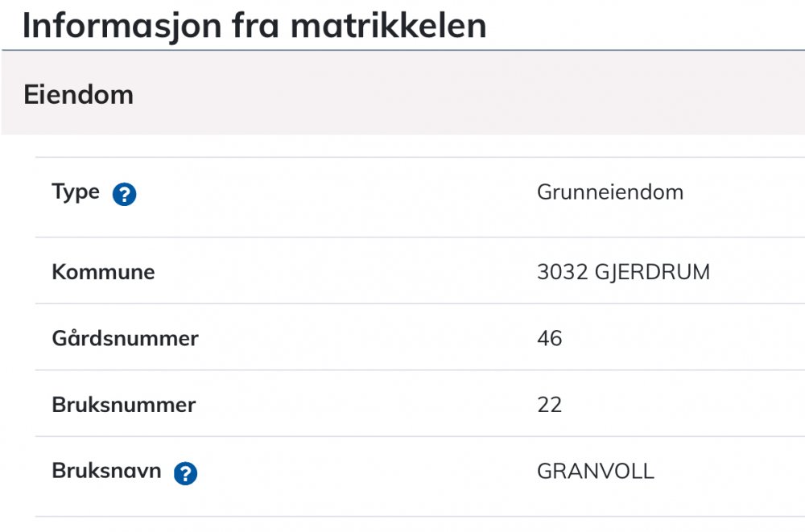Open the help icon next to Type
Screen dimensions: 805x532
[x=125, y=195]
